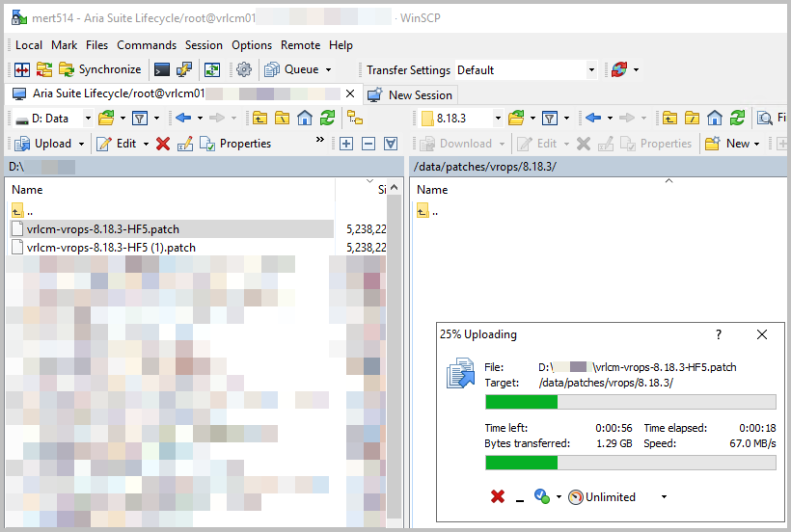Click the Synchronize folders button
The width and height of the screenshot is (791, 532).
(x=100, y=69)
